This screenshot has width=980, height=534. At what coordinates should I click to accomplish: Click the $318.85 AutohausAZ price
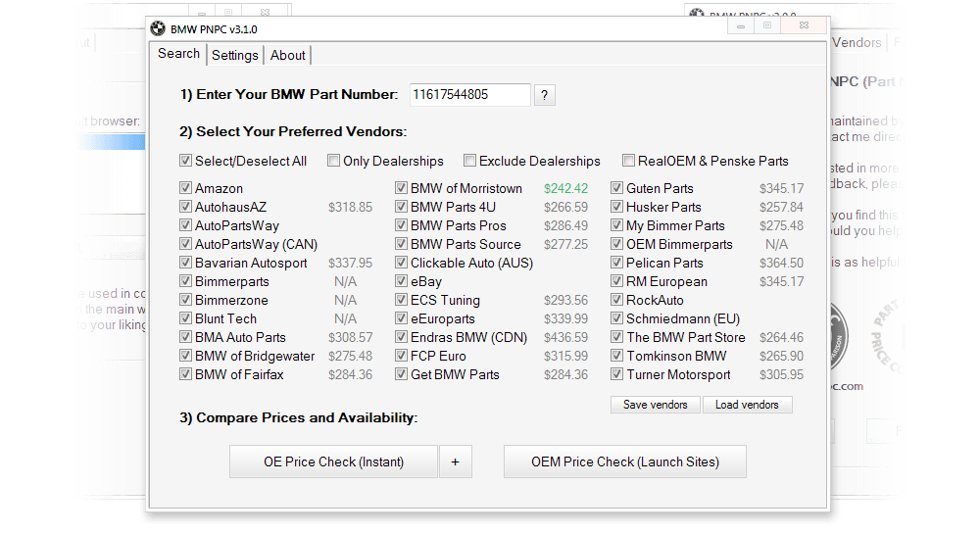(350, 207)
